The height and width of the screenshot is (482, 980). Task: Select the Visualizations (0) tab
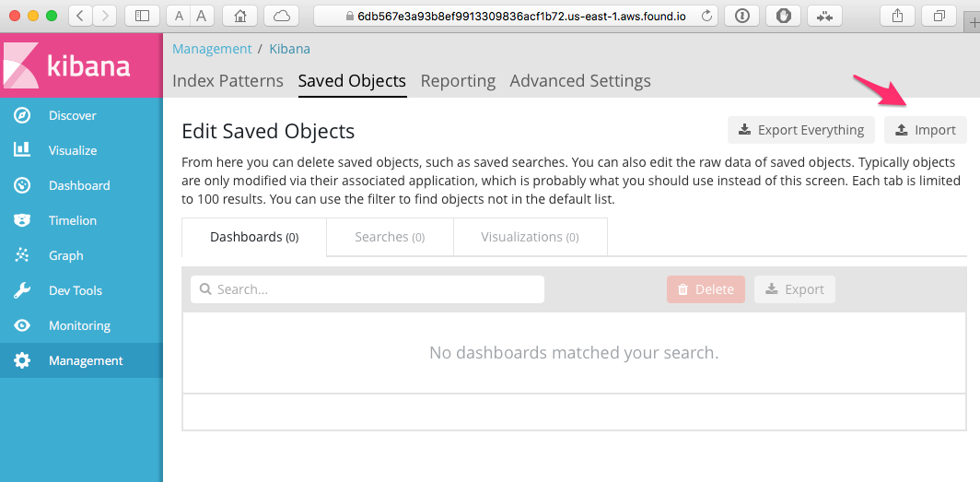click(530, 237)
